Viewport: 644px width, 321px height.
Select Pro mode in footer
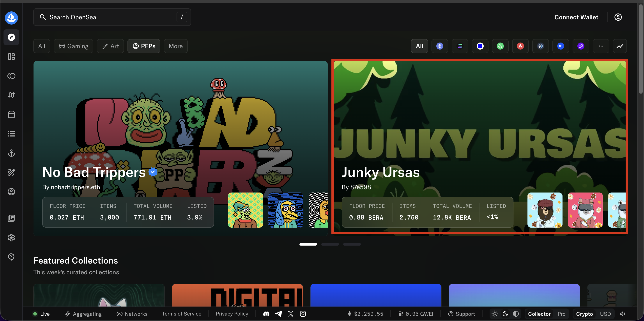click(561, 314)
